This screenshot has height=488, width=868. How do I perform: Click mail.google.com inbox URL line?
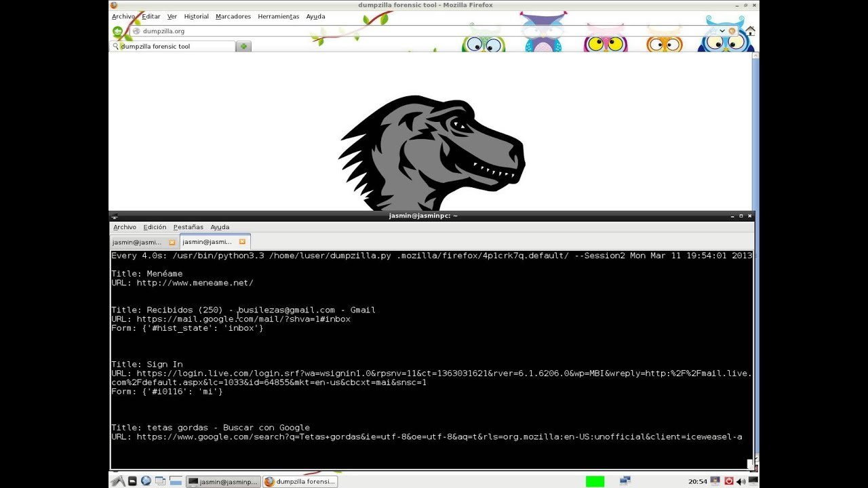231,319
